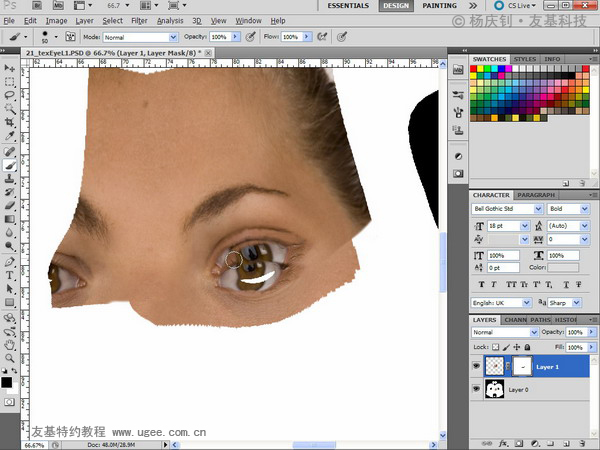The height and width of the screenshot is (450, 600).
Task: Select the Rectangular Marquee tool
Action: (x=9, y=82)
